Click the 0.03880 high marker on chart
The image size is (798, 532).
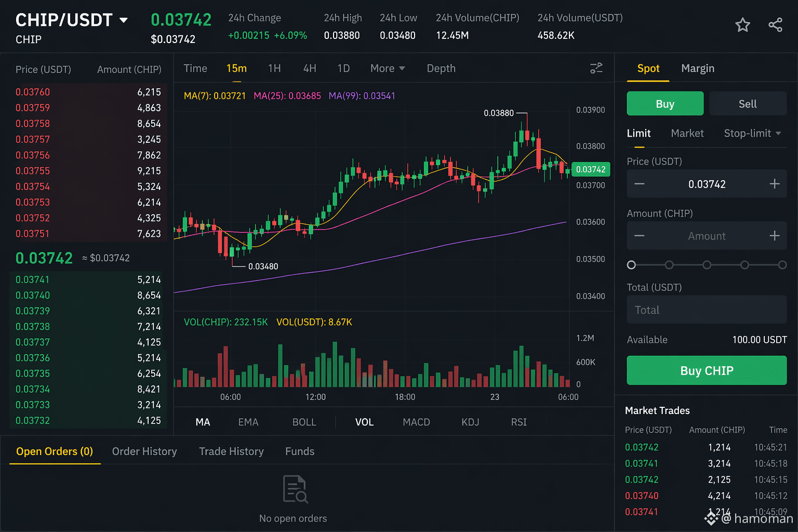tap(499, 113)
